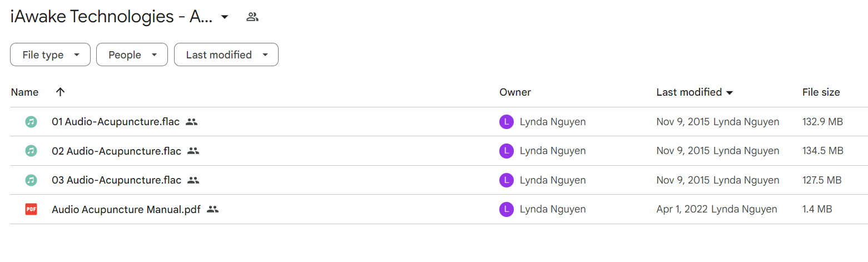The image size is (868, 262).
Task: Open Audio Acupuncture Manual.pdf
Action: 126,209
